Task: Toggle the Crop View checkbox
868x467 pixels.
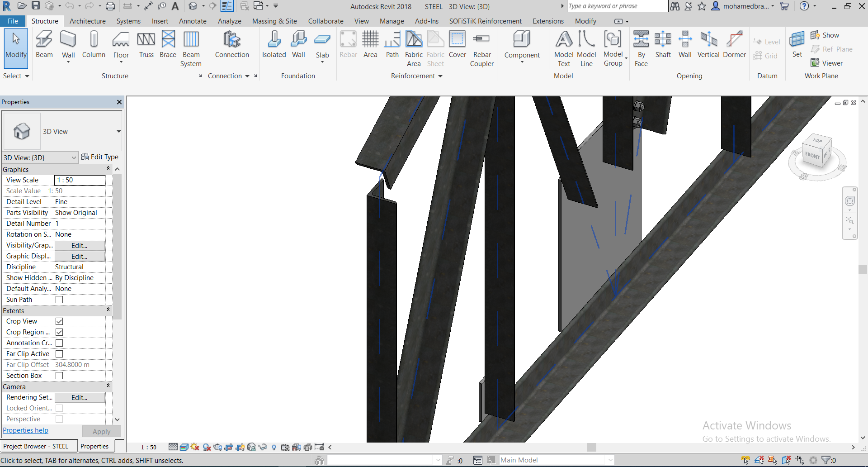Action: click(59, 321)
